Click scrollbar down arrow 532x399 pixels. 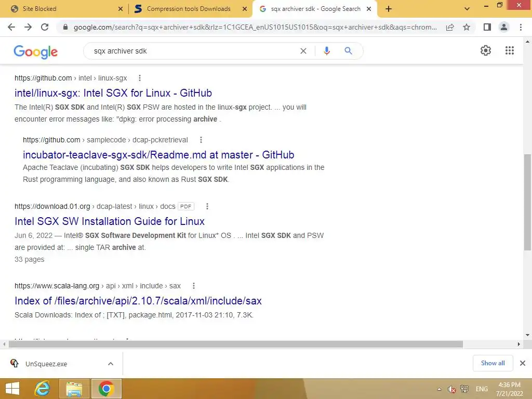pyautogui.click(x=528, y=335)
